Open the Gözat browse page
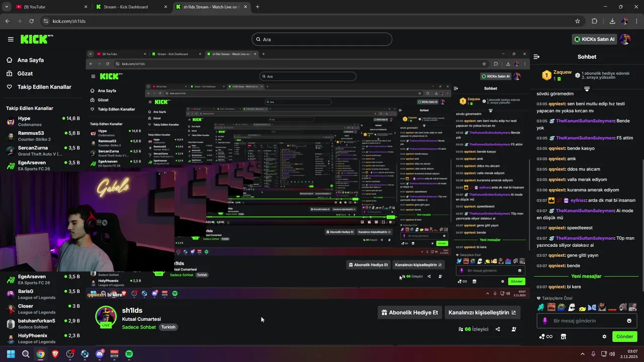 coord(25,73)
